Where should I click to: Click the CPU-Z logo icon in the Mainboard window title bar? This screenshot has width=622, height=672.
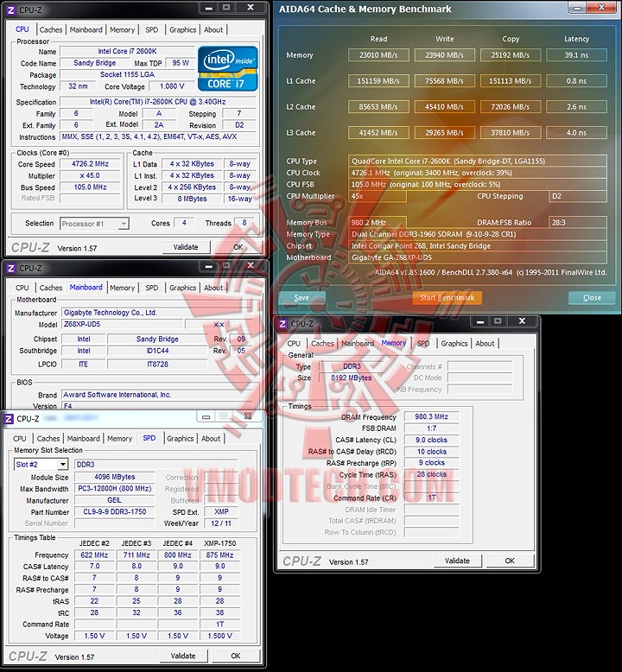pyautogui.click(x=11, y=269)
